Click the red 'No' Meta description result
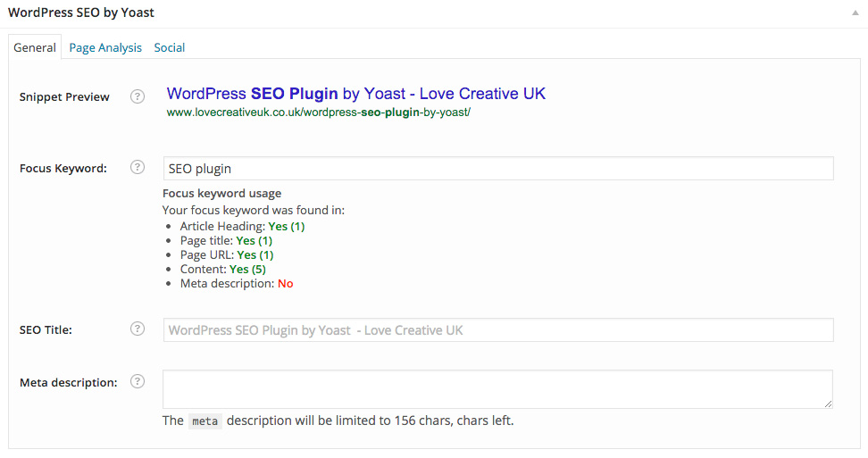The height and width of the screenshot is (458, 868). pos(285,283)
